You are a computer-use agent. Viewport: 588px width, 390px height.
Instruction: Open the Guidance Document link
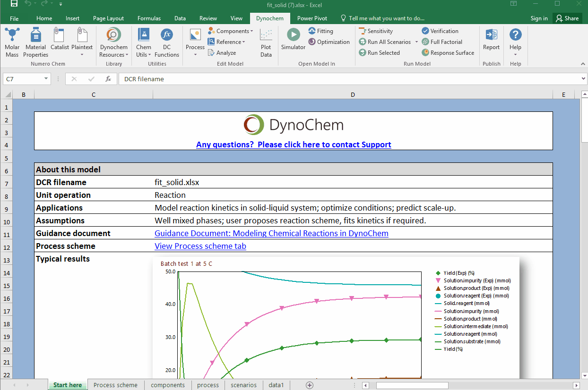pyautogui.click(x=271, y=233)
